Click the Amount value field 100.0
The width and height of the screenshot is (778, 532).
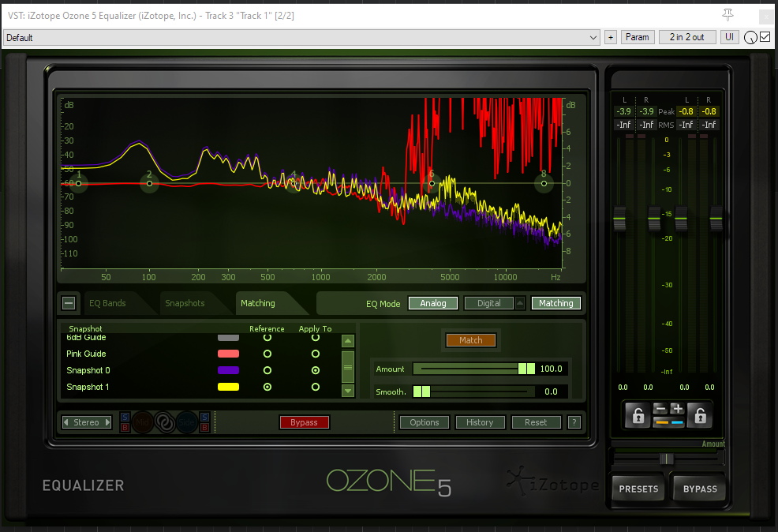pos(551,369)
